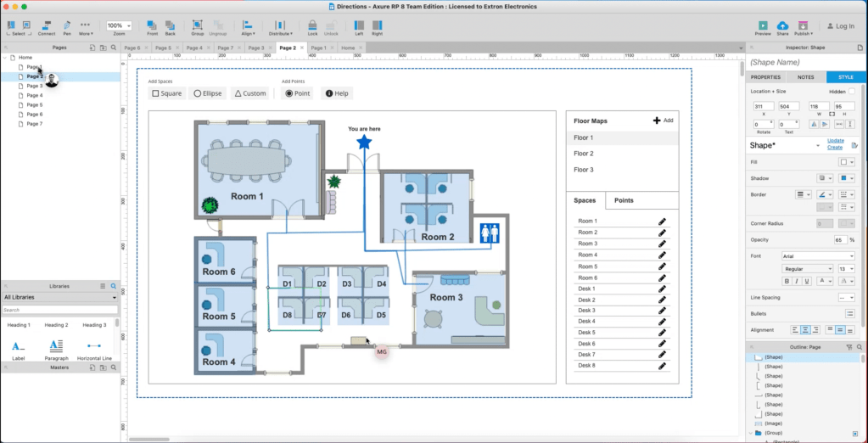Toggle italic font style
The image size is (868, 443).
point(798,281)
